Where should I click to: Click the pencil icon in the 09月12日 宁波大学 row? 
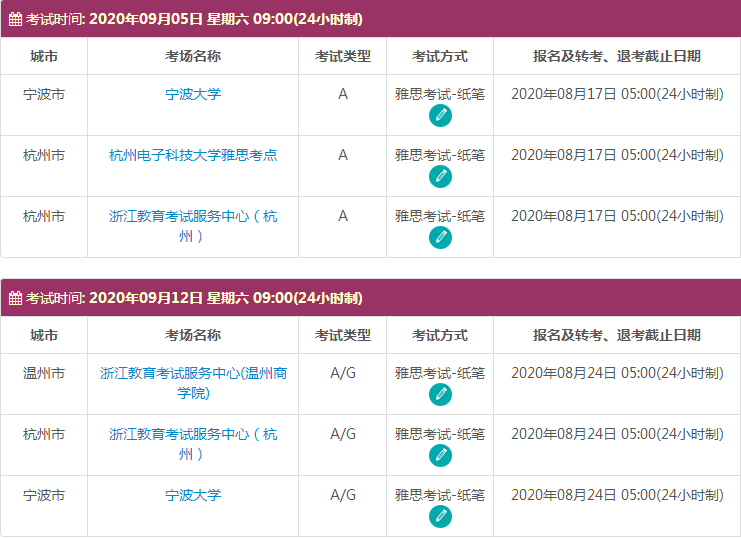[x=440, y=517]
